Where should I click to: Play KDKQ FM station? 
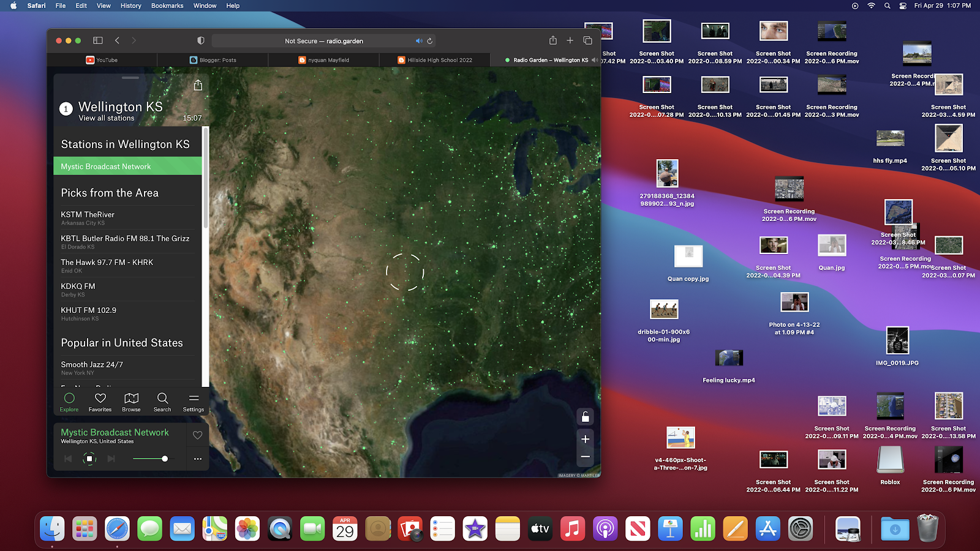pos(127,290)
